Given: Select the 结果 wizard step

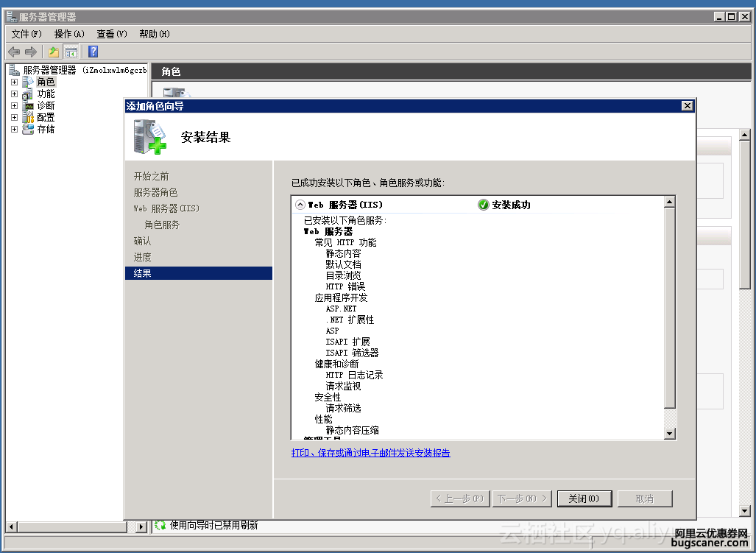Looking at the screenshot, I should (199, 273).
